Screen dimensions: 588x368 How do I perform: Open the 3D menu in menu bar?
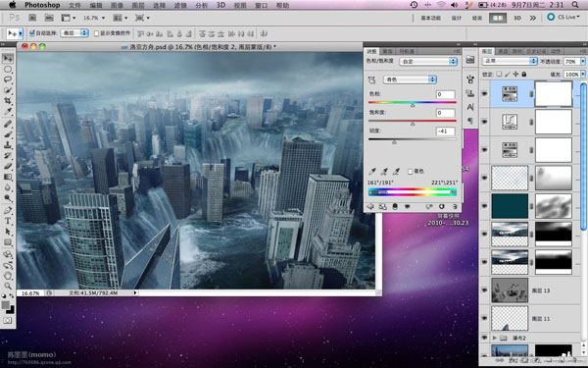(x=220, y=5)
